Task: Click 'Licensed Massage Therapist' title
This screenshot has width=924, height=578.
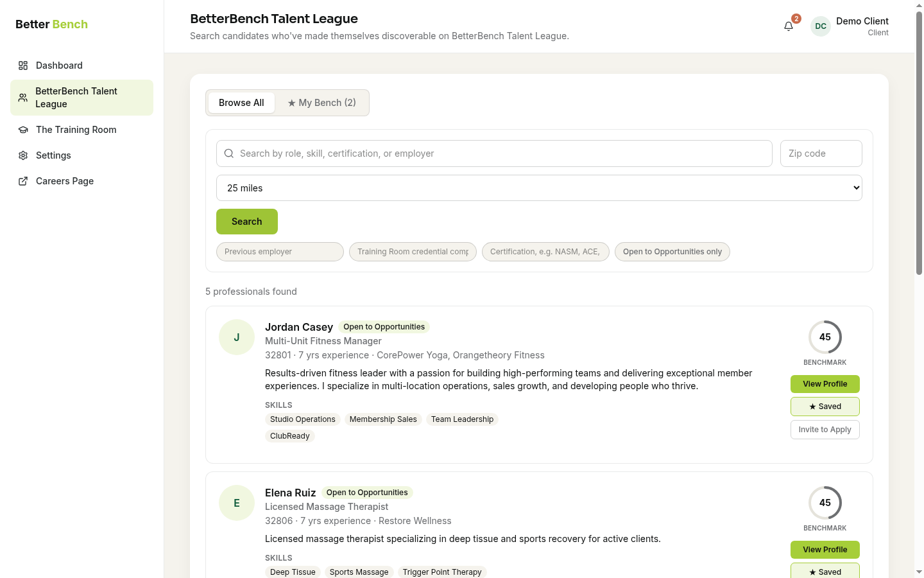Action: (327, 507)
